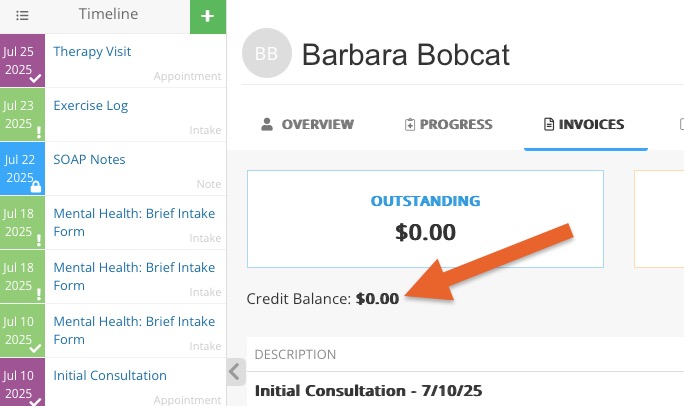Image resolution: width=684 pixels, height=406 pixels.
Task: Click the person icon beside Overview
Action: (x=267, y=124)
